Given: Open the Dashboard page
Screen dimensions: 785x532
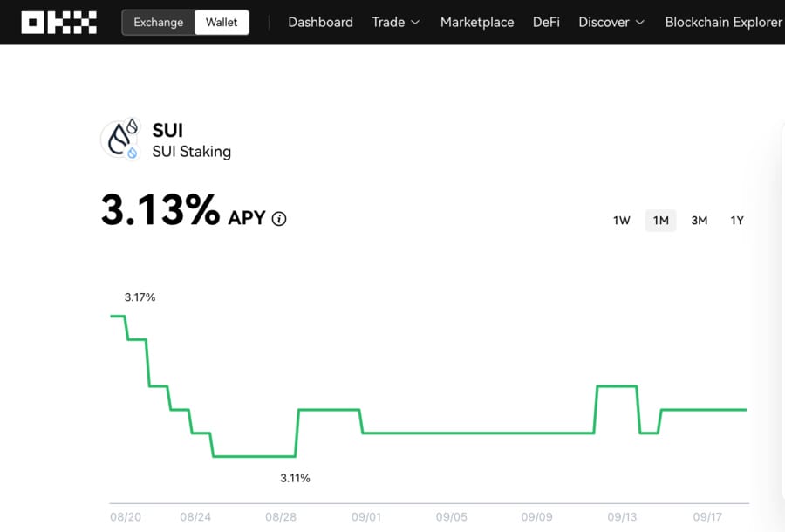Looking at the screenshot, I should (320, 23).
